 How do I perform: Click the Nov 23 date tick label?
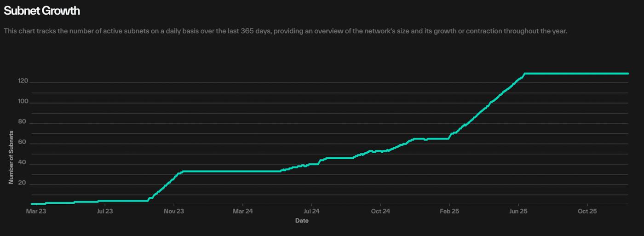pyautogui.click(x=174, y=211)
